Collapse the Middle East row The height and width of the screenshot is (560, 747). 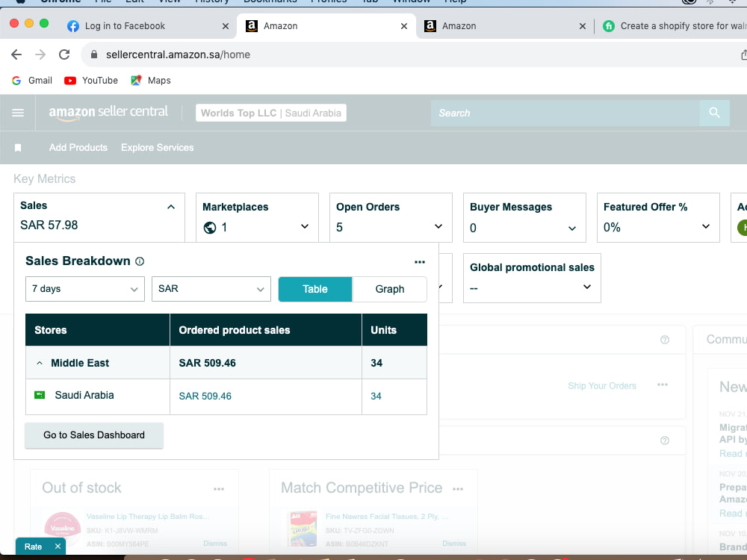(40, 364)
